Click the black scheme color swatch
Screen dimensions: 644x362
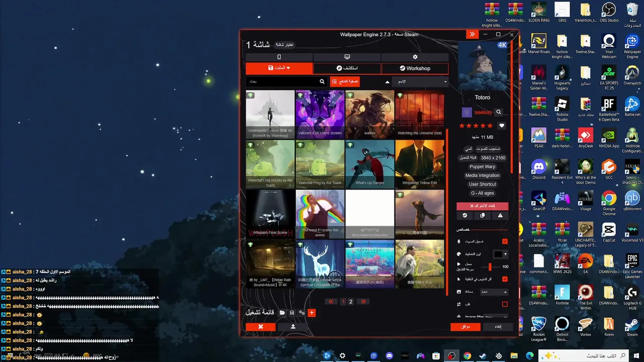[498, 254]
